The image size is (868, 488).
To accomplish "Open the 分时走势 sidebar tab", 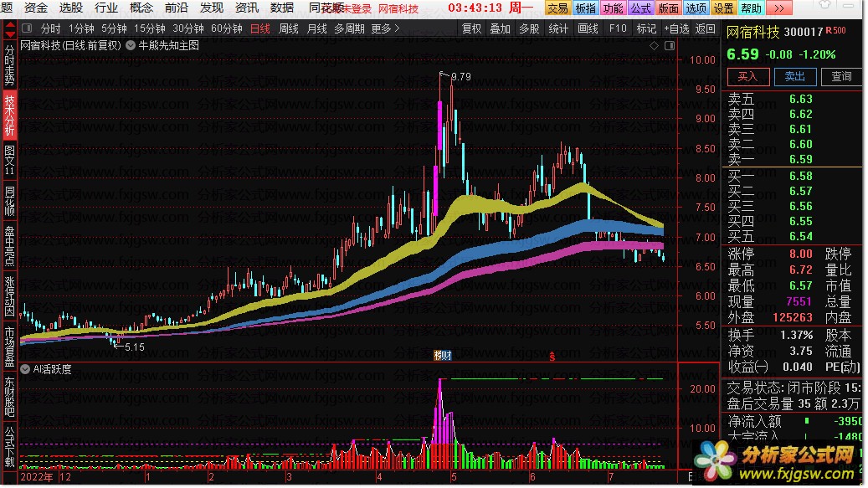I will (x=9, y=65).
